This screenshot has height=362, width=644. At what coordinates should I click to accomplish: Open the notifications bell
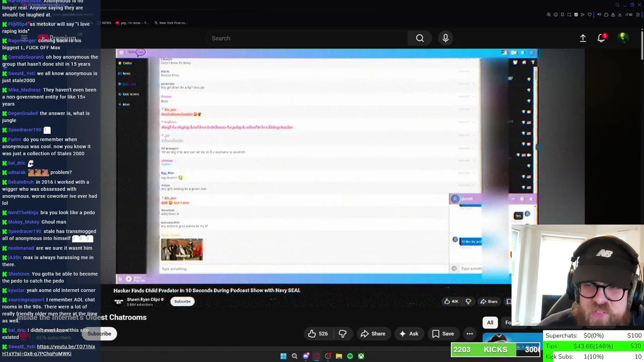601,38
